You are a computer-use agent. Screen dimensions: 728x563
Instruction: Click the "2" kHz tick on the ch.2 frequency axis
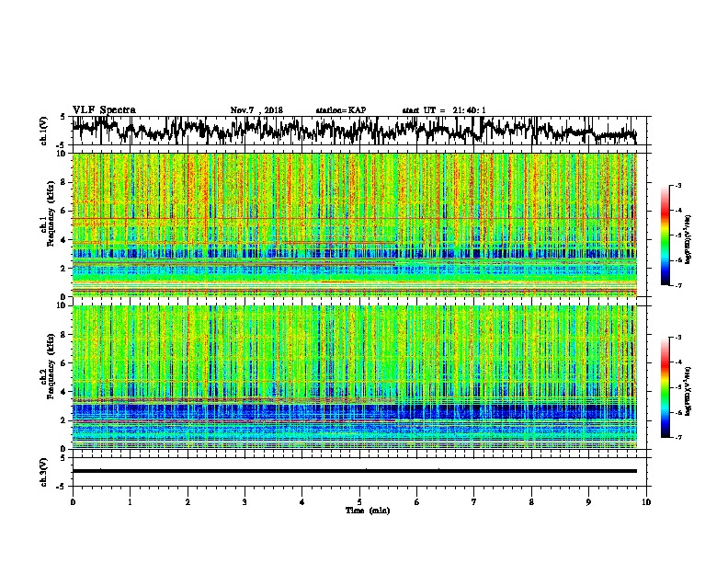[65, 420]
